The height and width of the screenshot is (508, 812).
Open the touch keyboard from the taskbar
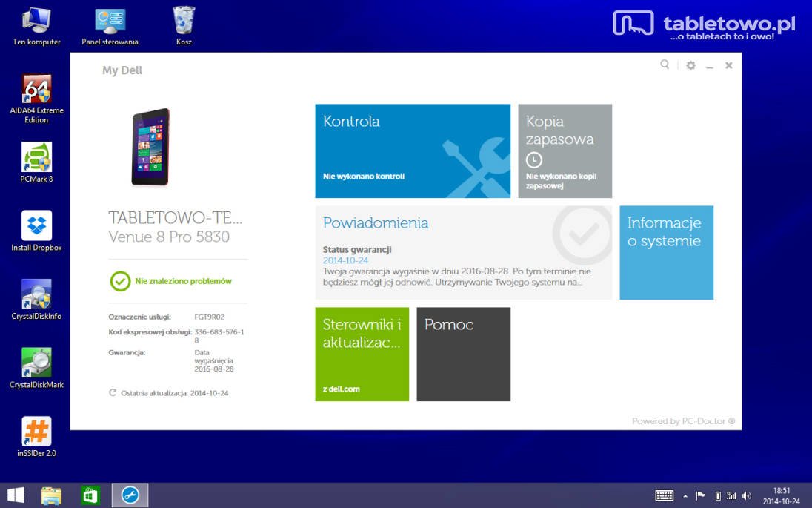point(665,495)
